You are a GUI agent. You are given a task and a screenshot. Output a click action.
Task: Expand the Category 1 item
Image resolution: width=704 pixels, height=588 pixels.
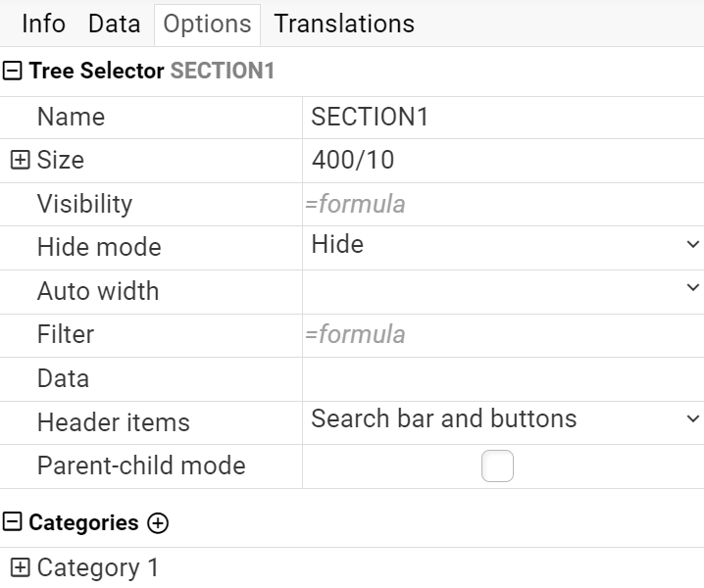tap(21, 567)
